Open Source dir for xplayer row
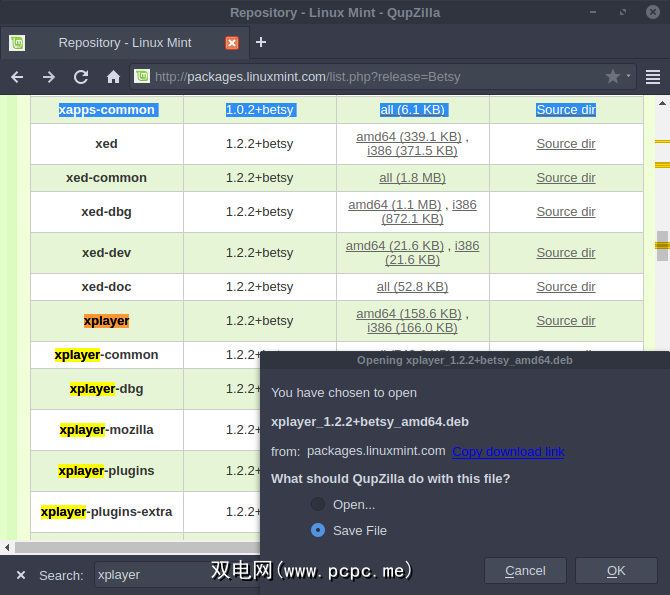670x595 pixels. tap(566, 321)
